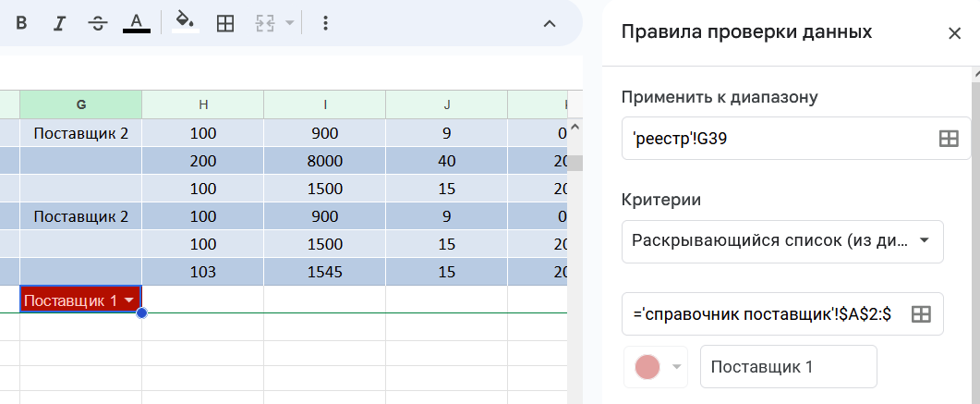Apply strikethrough formatting
This screenshot has height=404, width=980.
point(98,24)
